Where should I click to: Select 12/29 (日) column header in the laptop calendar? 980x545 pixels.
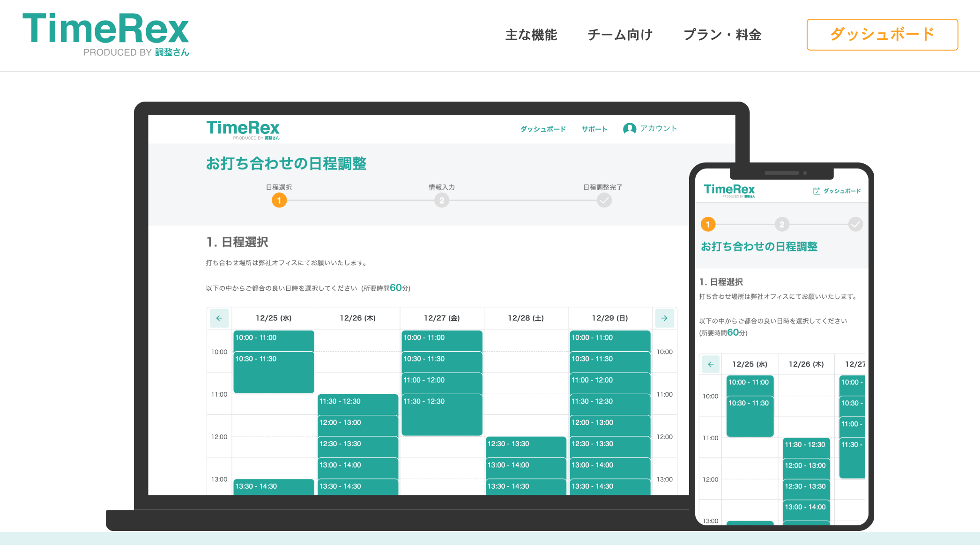[x=609, y=318]
